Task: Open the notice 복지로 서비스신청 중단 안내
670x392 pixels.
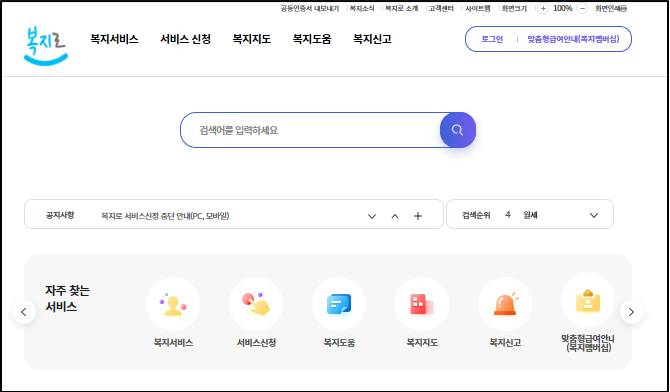Action: (x=165, y=216)
